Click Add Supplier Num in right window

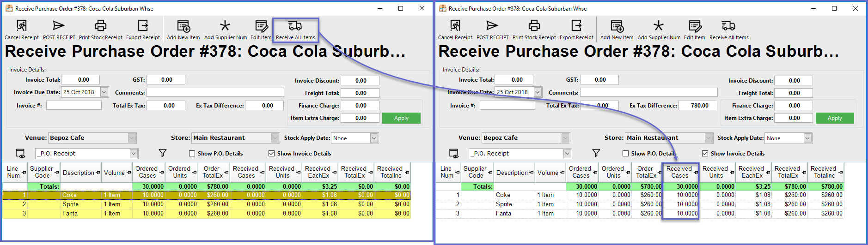pyautogui.click(x=659, y=30)
